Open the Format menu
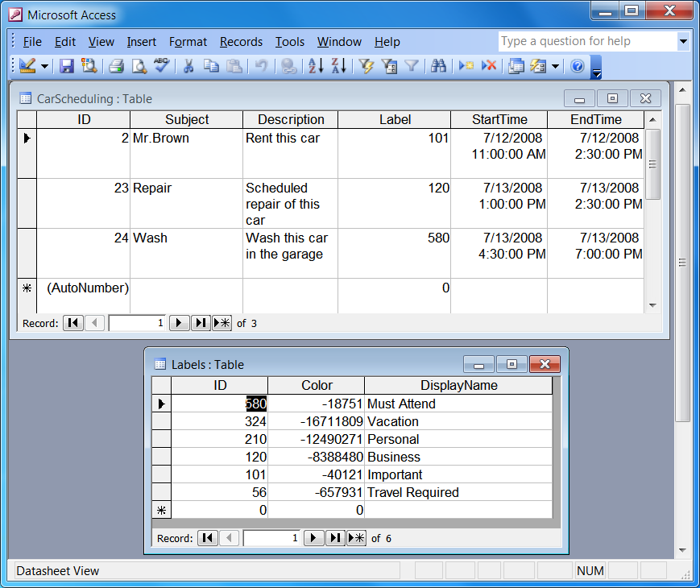The image size is (700, 588). [x=188, y=42]
